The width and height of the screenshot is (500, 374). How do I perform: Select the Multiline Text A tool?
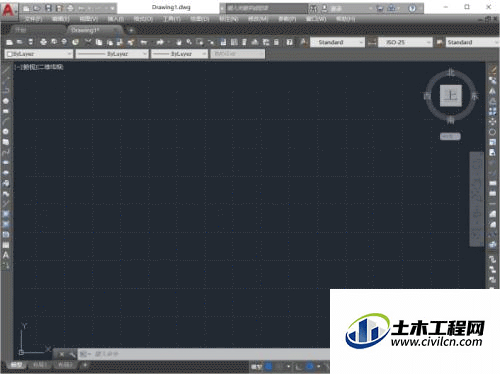pyautogui.click(x=6, y=255)
